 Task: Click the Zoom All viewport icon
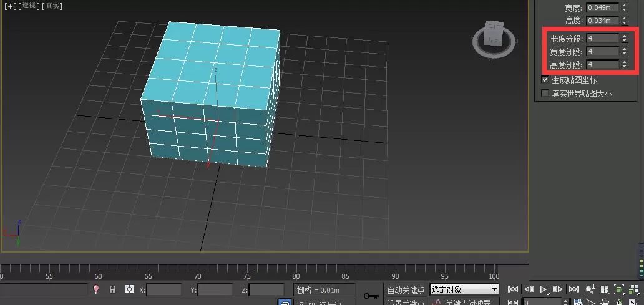605,289
